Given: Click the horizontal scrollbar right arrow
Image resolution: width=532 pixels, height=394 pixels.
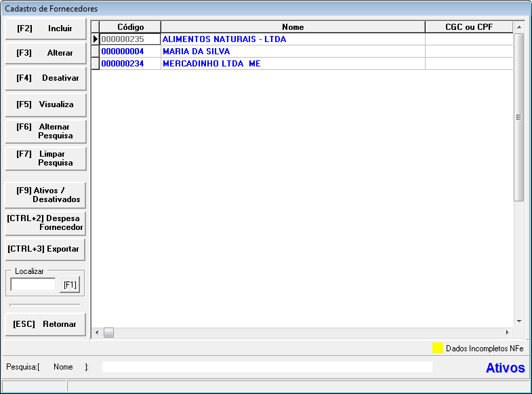Looking at the screenshot, I should (507, 333).
